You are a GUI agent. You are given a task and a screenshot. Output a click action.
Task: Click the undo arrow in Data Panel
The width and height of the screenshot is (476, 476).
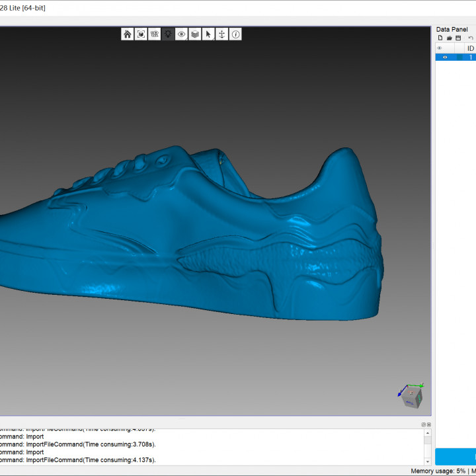pos(470,38)
